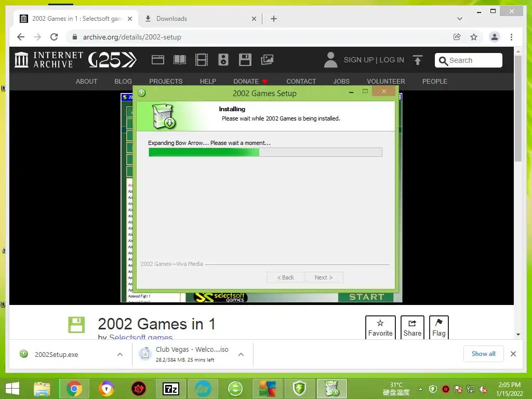Click Show all downloads
532x399 pixels.
click(x=484, y=354)
